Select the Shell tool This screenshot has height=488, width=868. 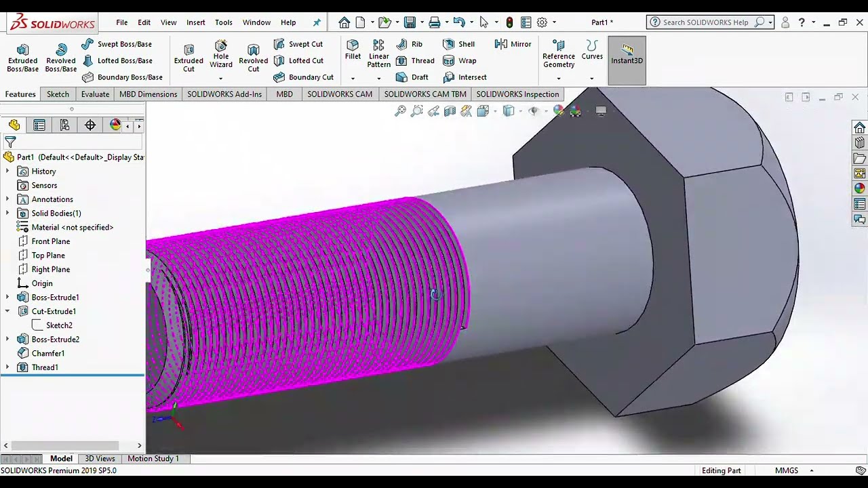point(459,44)
